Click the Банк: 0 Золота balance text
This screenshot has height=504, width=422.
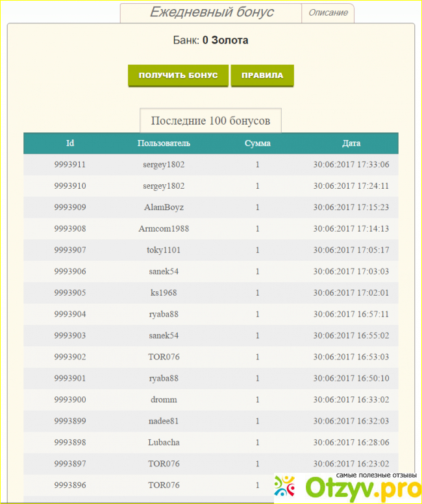pyautogui.click(x=210, y=40)
